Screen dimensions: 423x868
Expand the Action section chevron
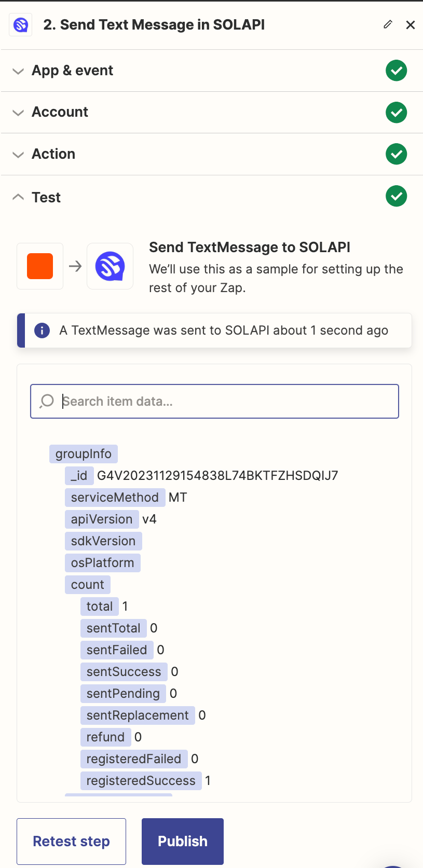pos(18,155)
